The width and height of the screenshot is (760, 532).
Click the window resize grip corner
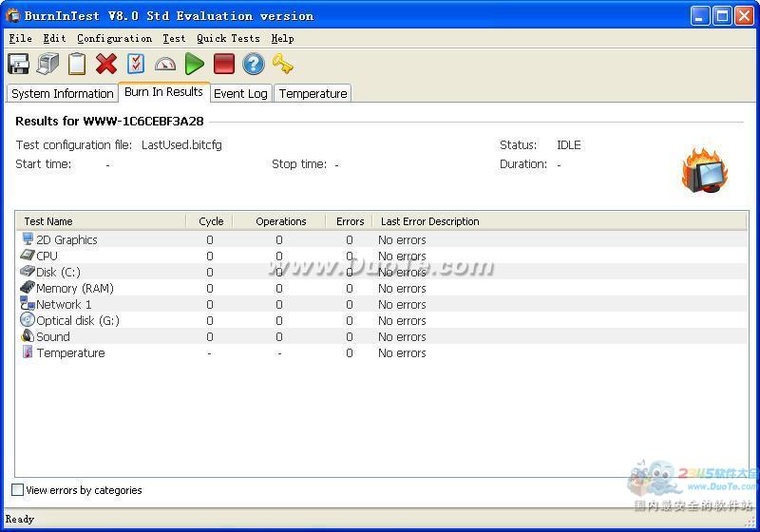[750, 522]
